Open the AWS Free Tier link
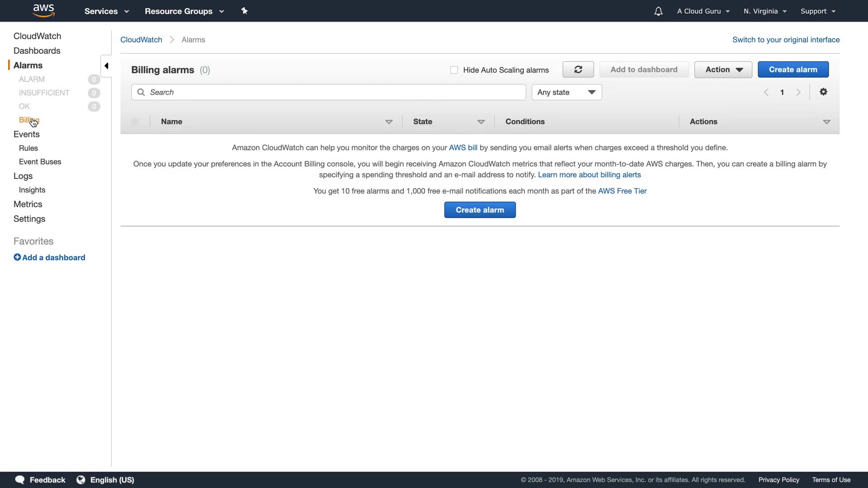This screenshot has height=488, width=868. click(622, 191)
